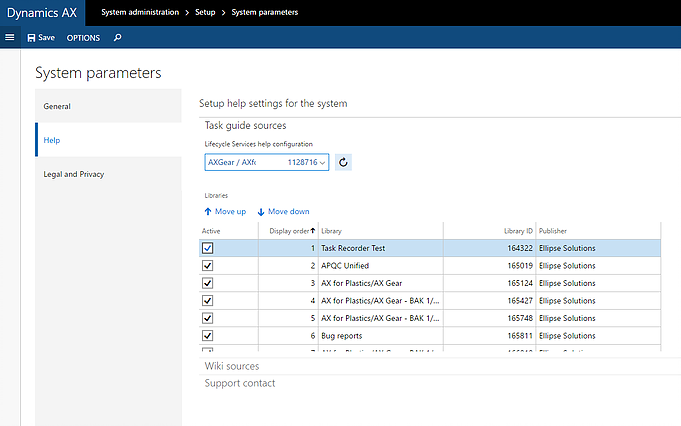Click Move down link
The height and width of the screenshot is (426, 681).
(283, 211)
